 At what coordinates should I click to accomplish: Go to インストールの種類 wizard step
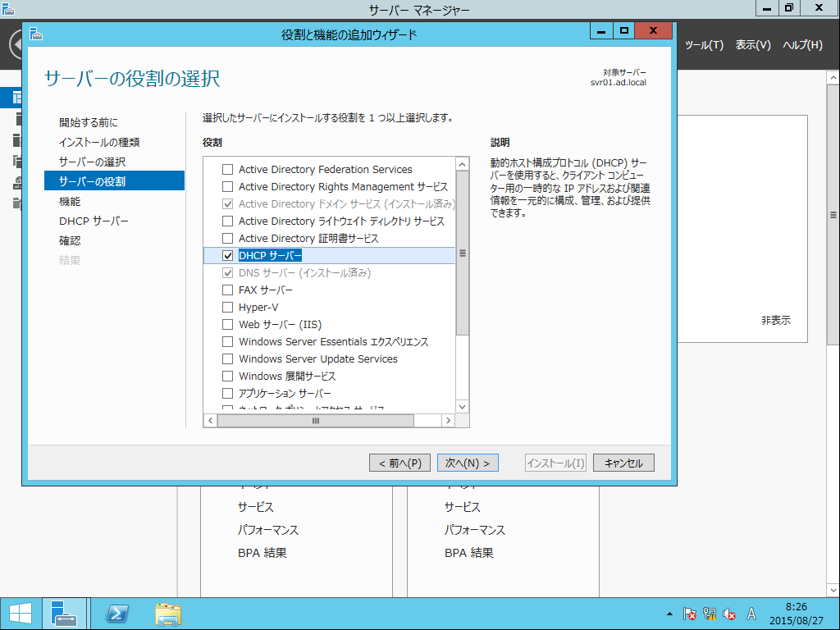pos(99,142)
